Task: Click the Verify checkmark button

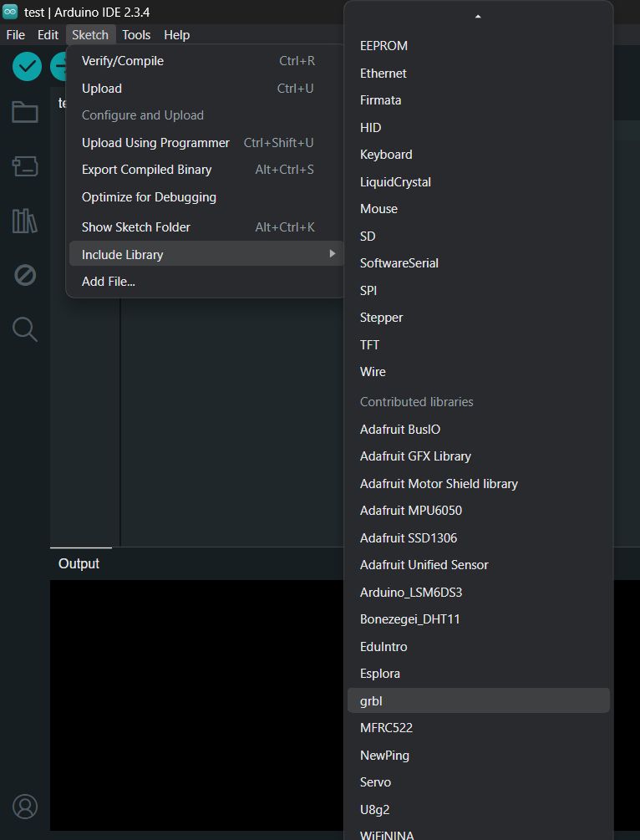Action: (27, 67)
